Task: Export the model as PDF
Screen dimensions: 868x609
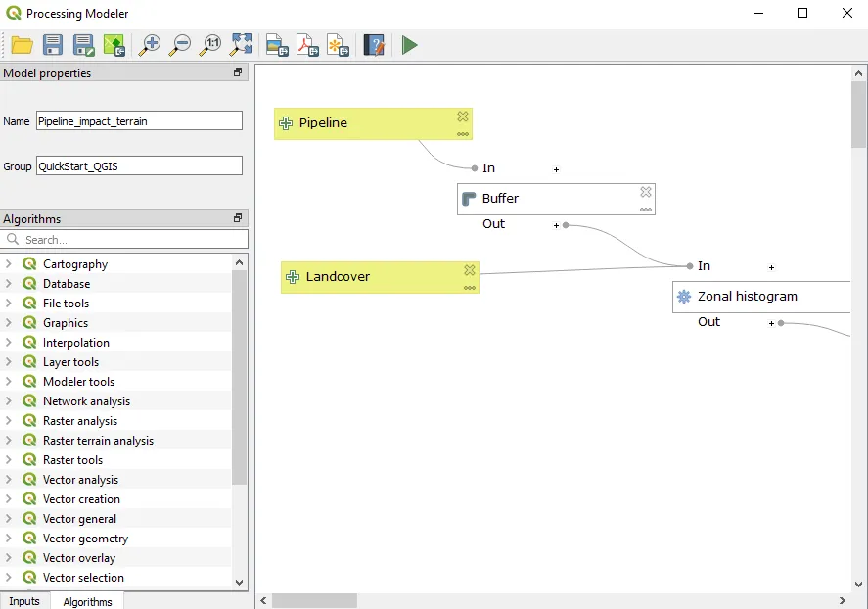Action: pyautogui.click(x=308, y=45)
